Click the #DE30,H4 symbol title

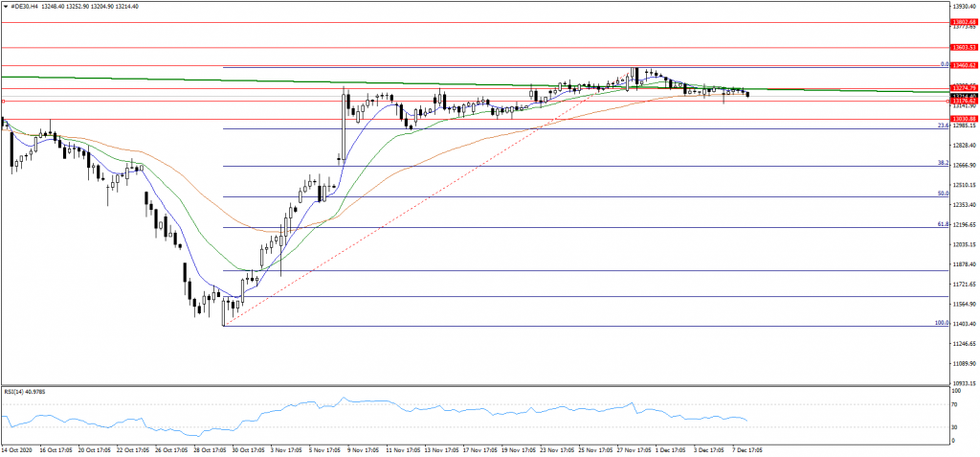26,7
